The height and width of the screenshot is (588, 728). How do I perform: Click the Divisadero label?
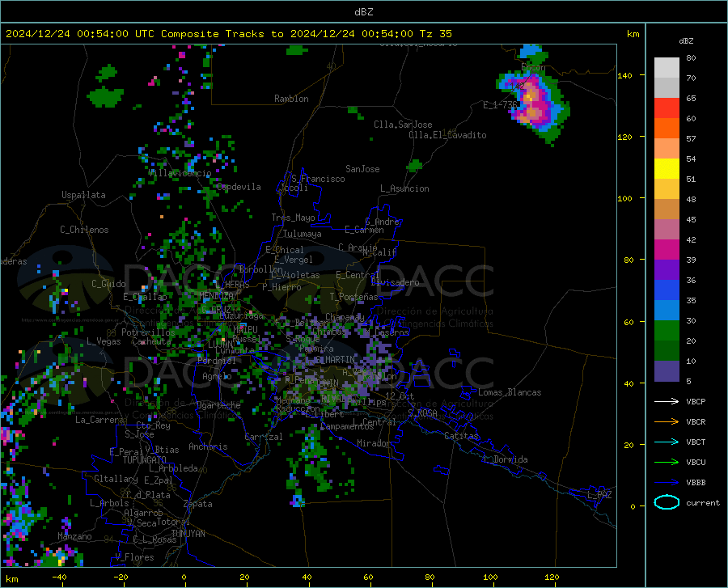tap(395, 282)
